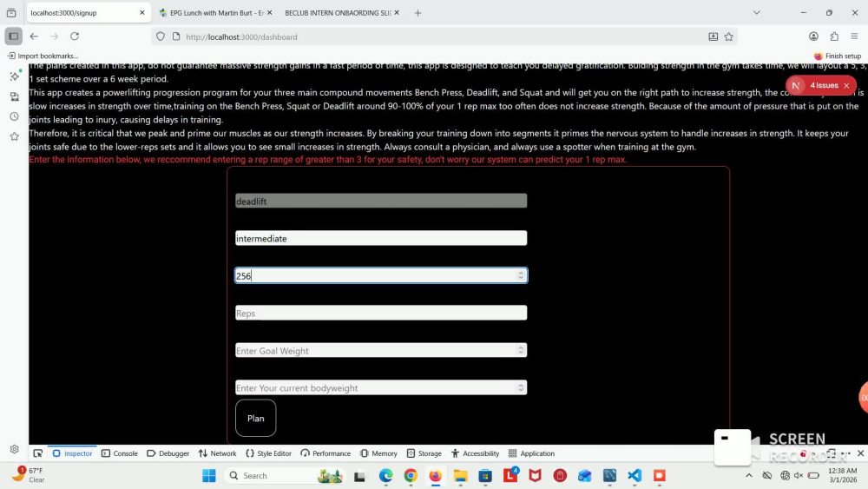Bookmark this page with the star icon
The width and height of the screenshot is (868, 489).
click(729, 36)
